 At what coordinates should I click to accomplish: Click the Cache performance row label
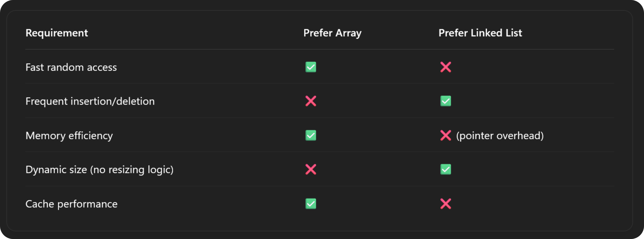72,204
